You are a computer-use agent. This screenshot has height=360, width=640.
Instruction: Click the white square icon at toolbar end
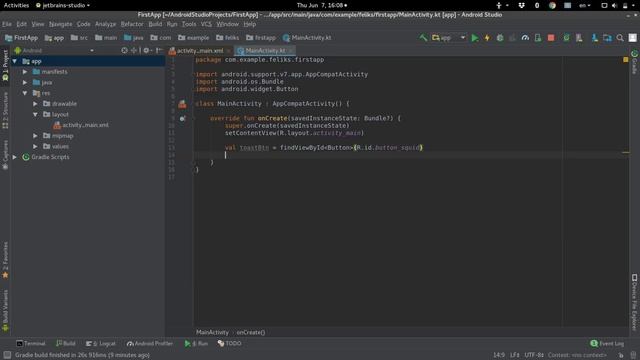click(633, 38)
